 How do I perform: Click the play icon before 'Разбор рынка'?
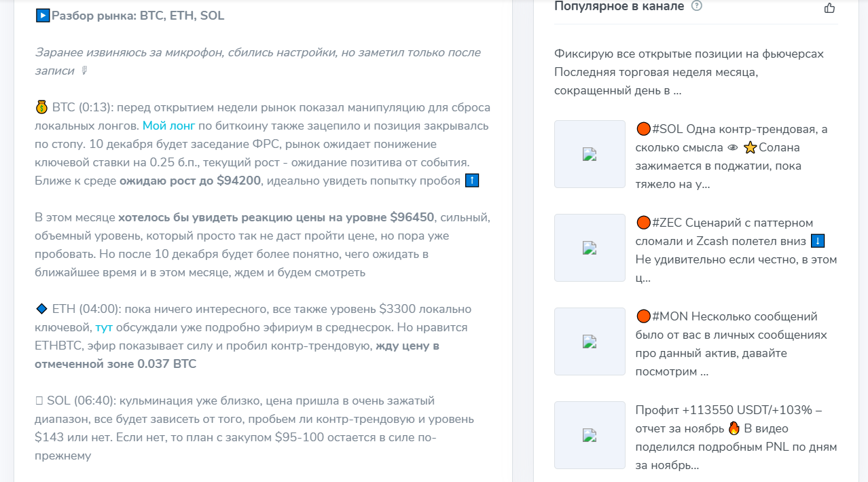[43, 16]
